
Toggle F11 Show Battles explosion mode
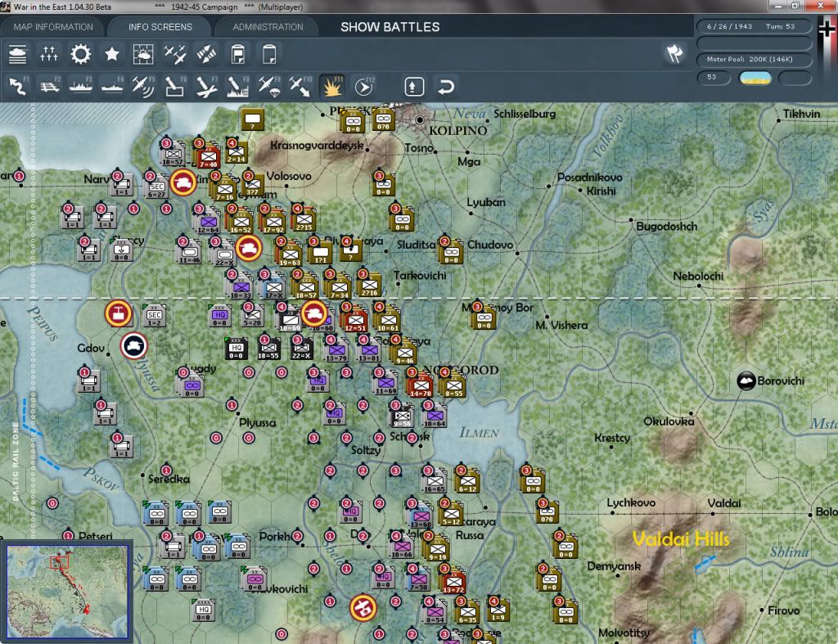point(332,87)
